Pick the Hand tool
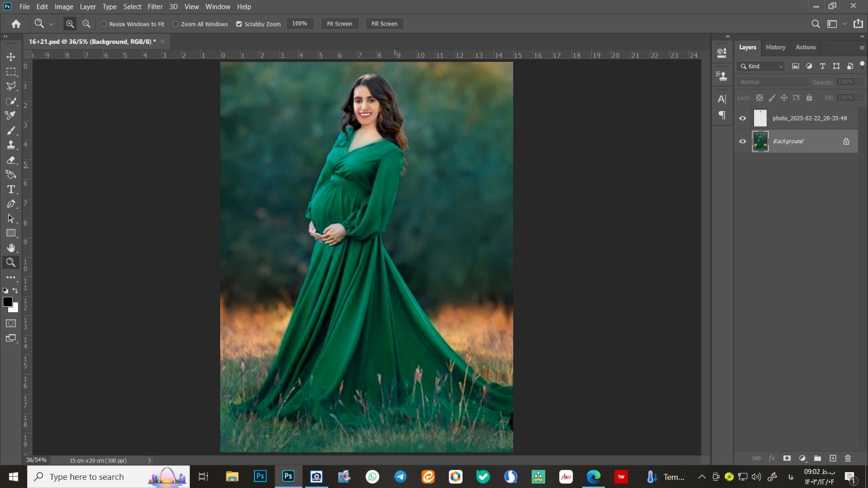This screenshot has width=868, height=488. click(x=11, y=248)
